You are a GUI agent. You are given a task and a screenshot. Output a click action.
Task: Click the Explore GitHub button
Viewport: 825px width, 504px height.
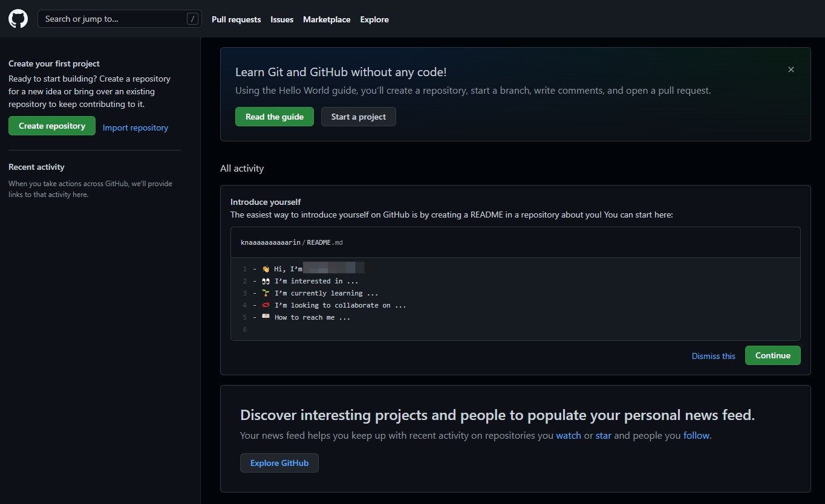[279, 463]
